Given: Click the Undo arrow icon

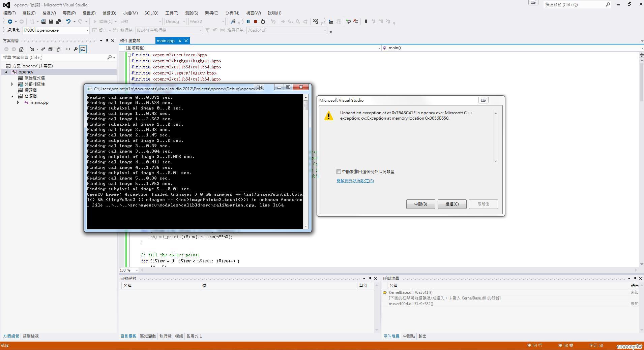Looking at the screenshot, I should tap(68, 22).
